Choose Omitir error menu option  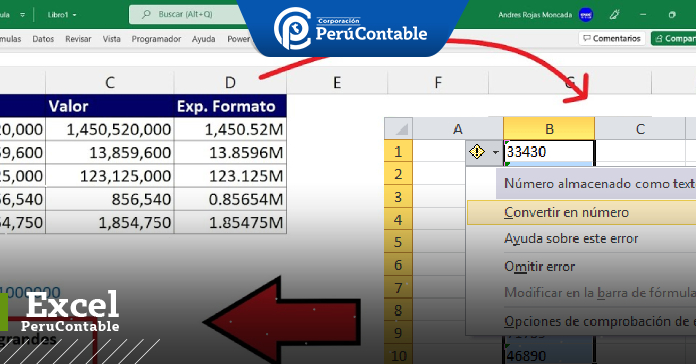coord(581,266)
